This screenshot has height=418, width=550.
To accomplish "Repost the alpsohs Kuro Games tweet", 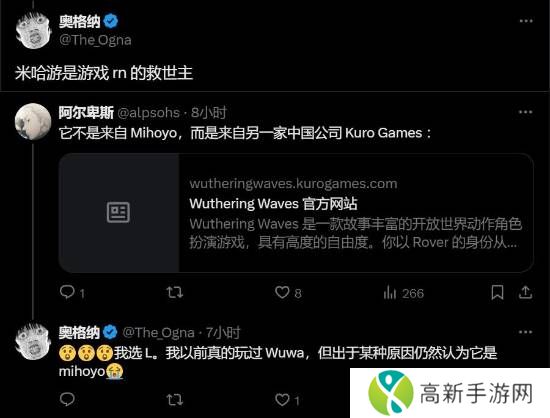I will click(x=175, y=292).
